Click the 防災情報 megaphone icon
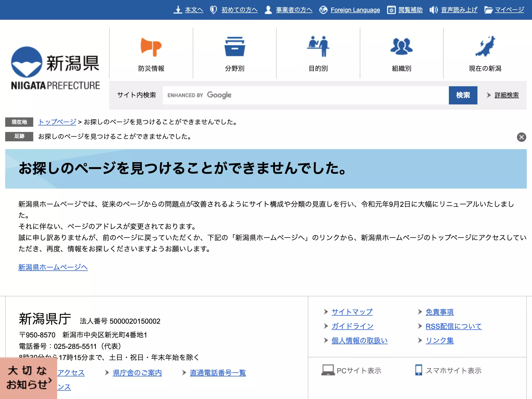This screenshot has width=532, height=399. tap(151, 47)
